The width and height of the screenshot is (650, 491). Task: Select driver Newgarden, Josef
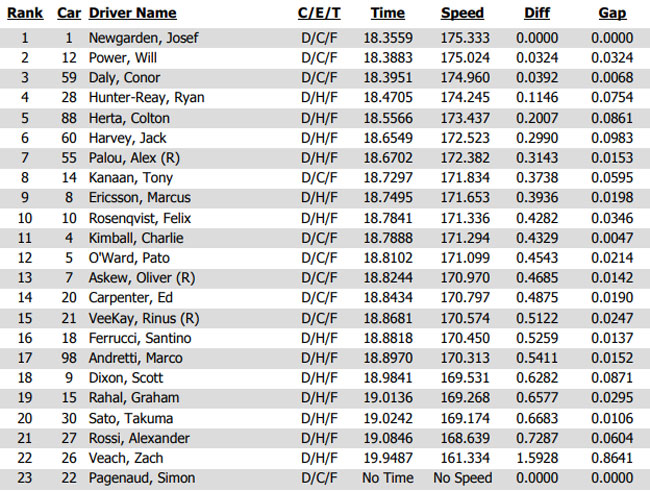[143, 38]
